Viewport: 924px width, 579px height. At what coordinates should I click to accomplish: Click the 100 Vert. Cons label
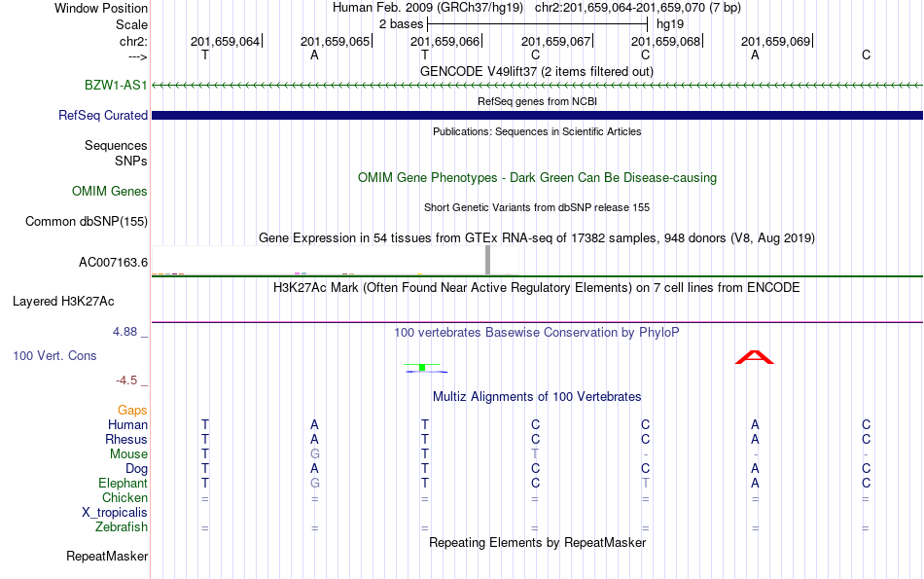pyautogui.click(x=54, y=355)
